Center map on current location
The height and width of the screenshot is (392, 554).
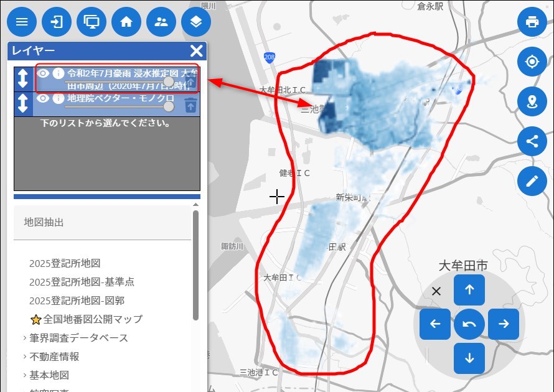[532, 62]
